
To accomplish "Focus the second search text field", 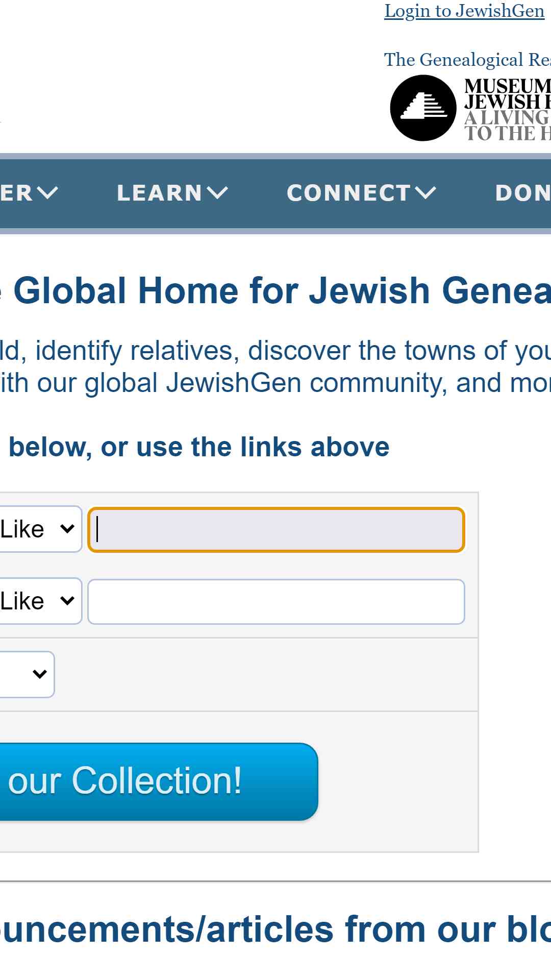I will 276,602.
